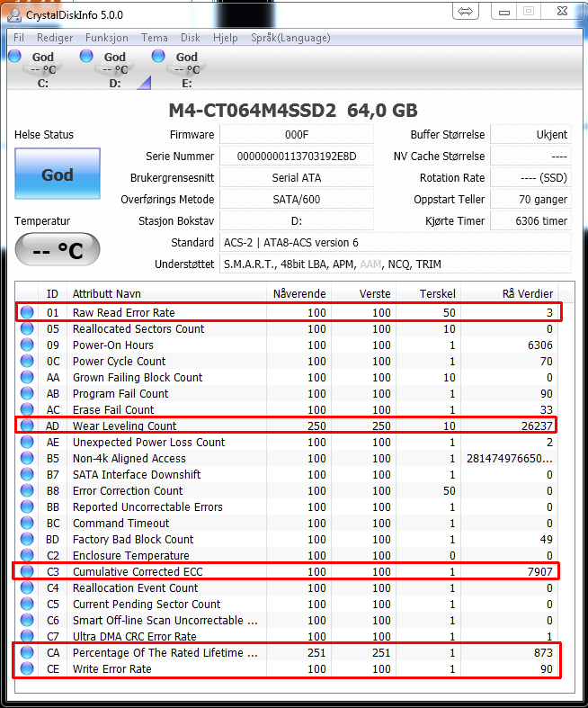Click status orb for Unexpected Power Loss Count
This screenshot has width=588, height=708.
[x=27, y=442]
